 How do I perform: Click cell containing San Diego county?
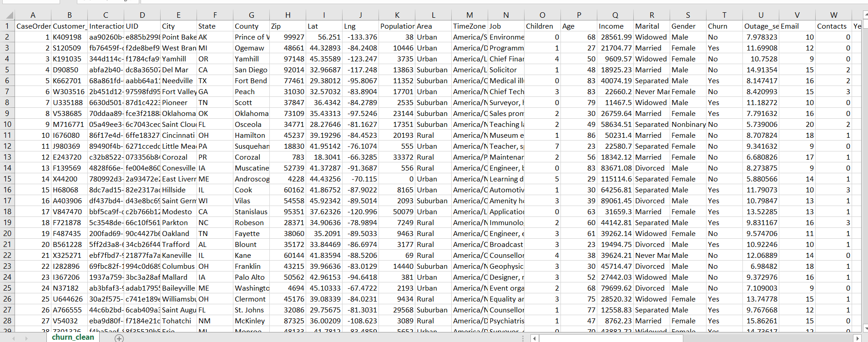click(x=251, y=70)
